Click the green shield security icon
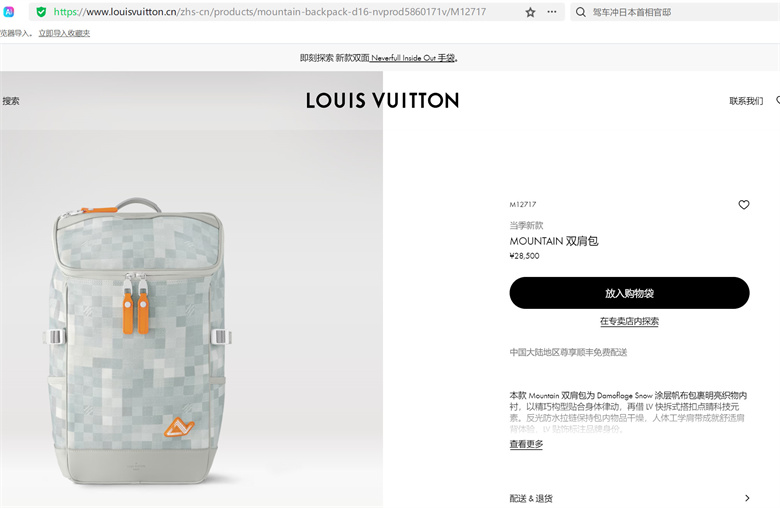 tap(41, 12)
